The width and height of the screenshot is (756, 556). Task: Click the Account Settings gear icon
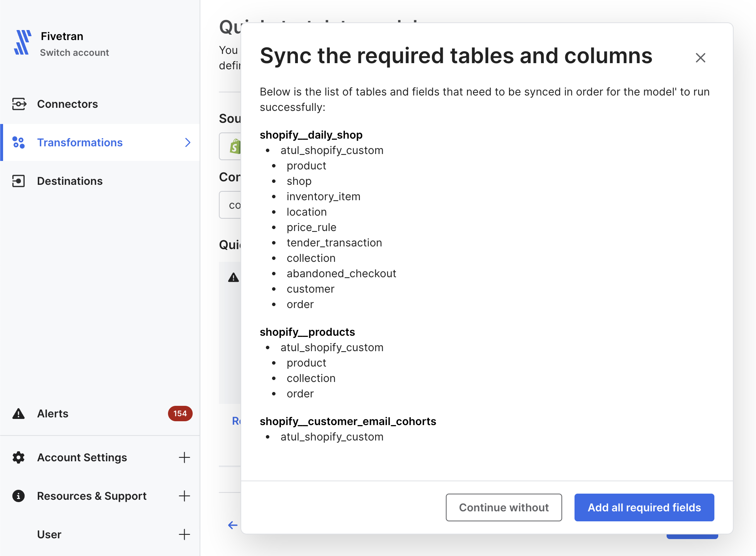pyautogui.click(x=18, y=457)
